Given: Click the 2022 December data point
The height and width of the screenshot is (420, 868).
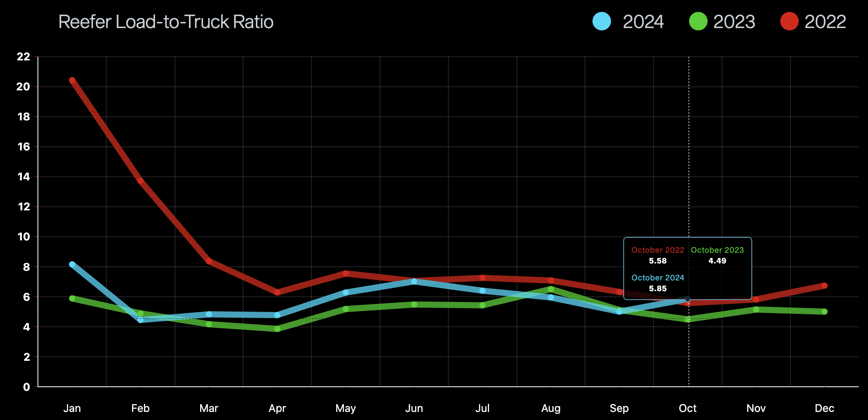Looking at the screenshot, I should point(825,285).
